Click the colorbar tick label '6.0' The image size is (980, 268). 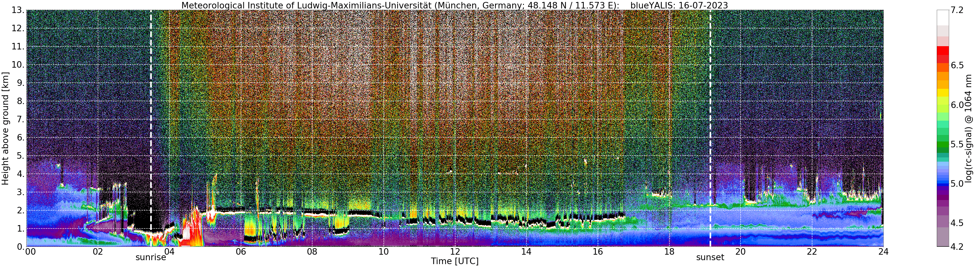pyautogui.click(x=957, y=105)
